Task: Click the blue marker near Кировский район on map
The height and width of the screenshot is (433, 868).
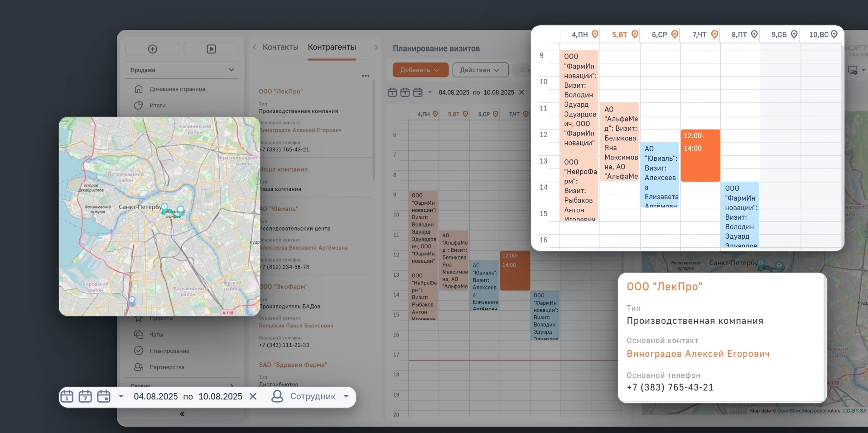Action: point(132,300)
